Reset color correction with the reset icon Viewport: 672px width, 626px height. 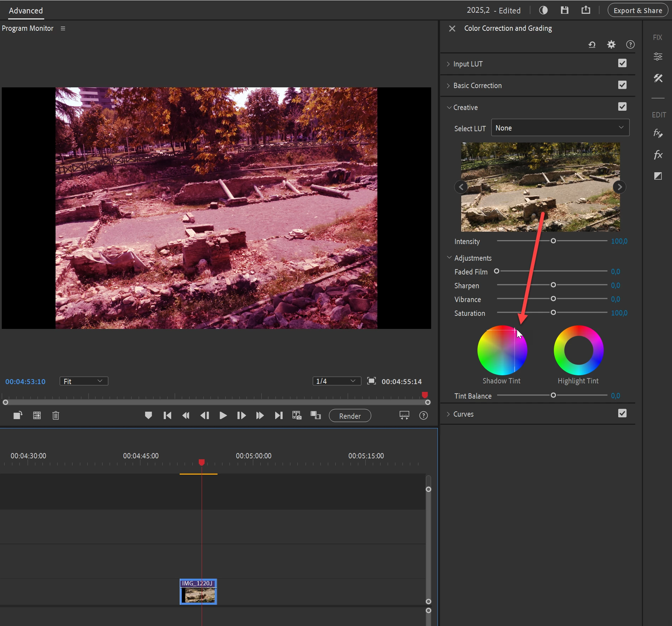[x=592, y=45]
